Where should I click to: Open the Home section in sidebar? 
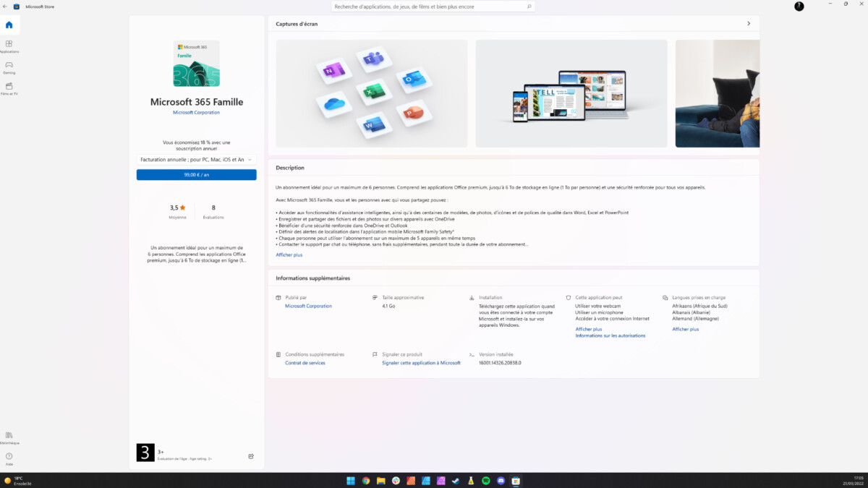tap(9, 25)
